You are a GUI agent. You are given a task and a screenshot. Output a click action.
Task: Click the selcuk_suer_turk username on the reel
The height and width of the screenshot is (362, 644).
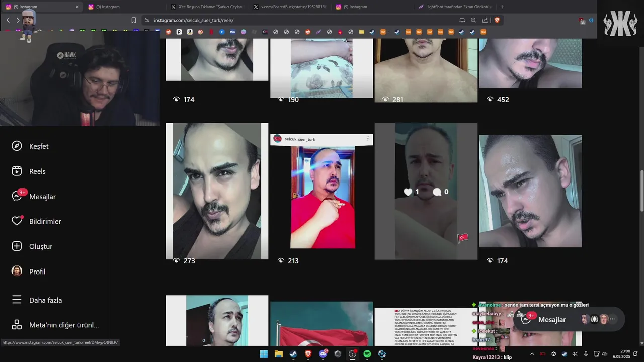[x=300, y=139]
